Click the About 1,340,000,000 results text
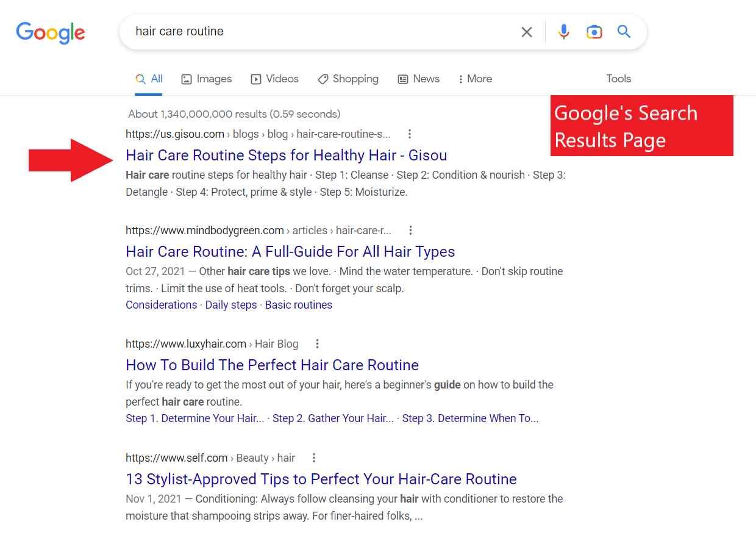 coord(234,114)
